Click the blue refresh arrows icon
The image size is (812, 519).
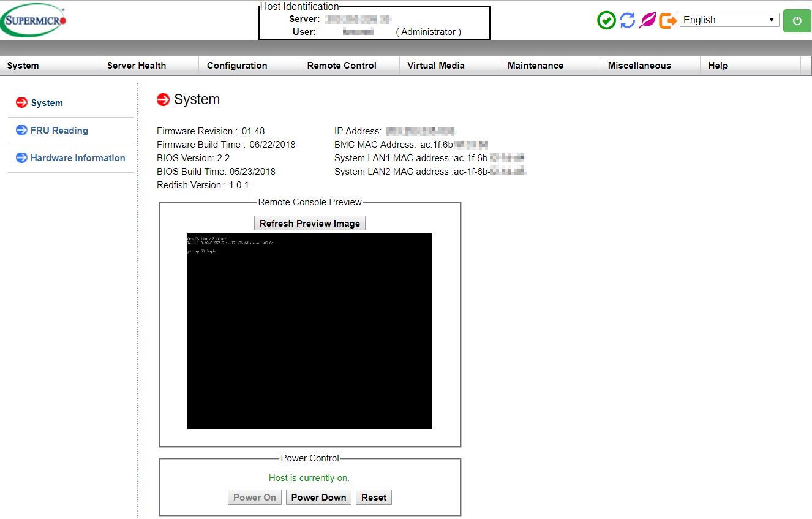[627, 20]
